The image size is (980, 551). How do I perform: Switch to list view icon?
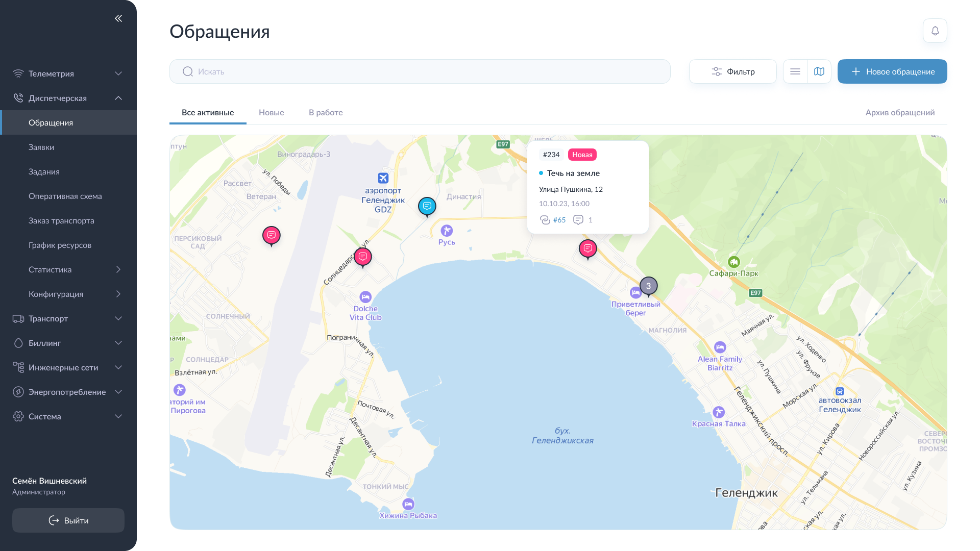(x=795, y=71)
